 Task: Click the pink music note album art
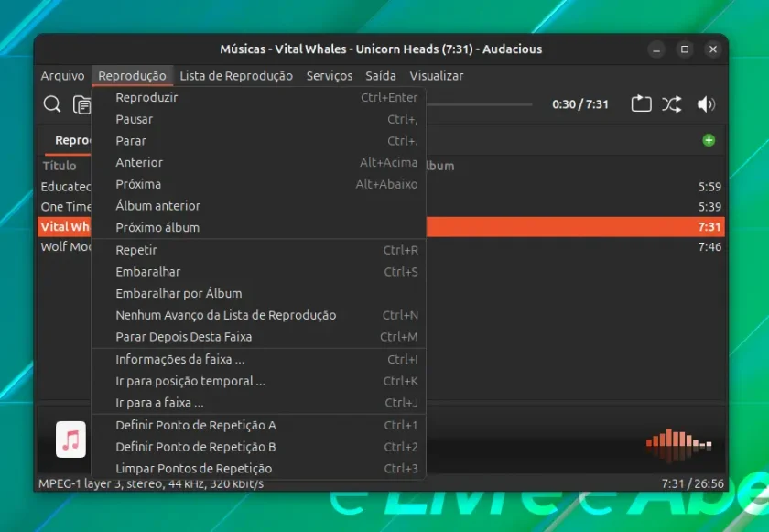(x=70, y=440)
